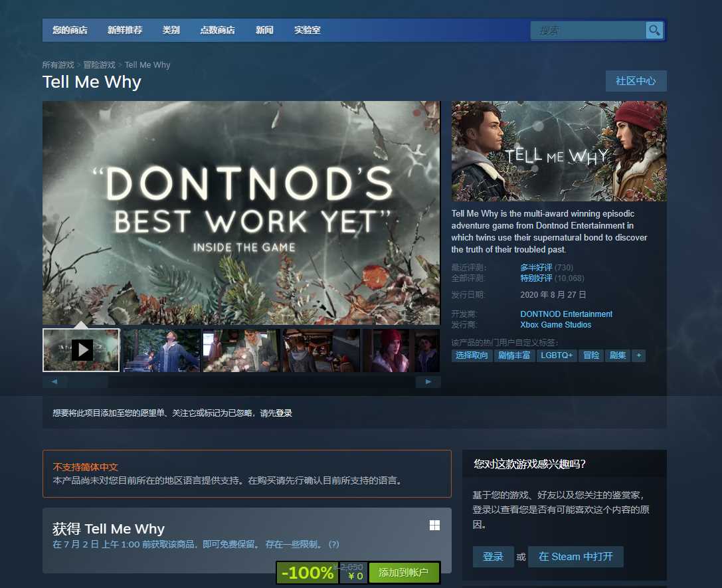Screen dimensions: 722x588
Task: Click 登录 link in wishlist notice
Action: click(x=284, y=413)
